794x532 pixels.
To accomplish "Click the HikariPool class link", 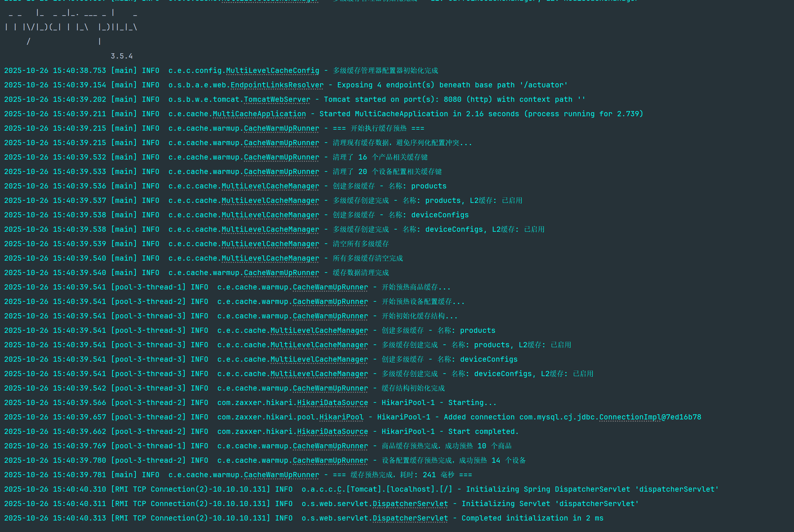I will (x=341, y=417).
